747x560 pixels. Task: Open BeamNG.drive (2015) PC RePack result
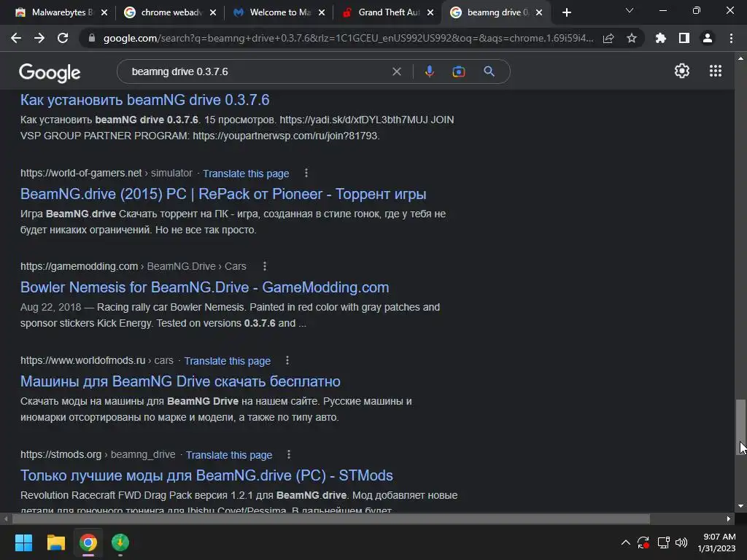click(223, 194)
